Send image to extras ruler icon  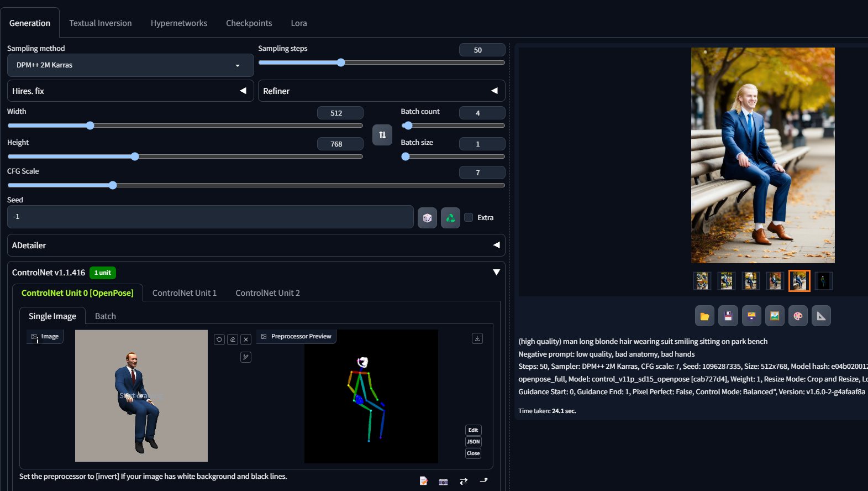pyautogui.click(x=822, y=316)
